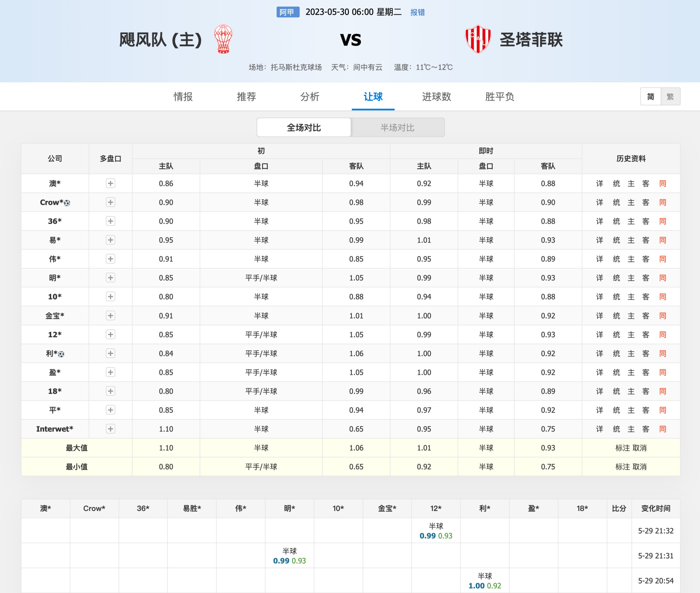Click the 易胜* header in changes table
This screenshot has height=593, width=700.
pos(192,508)
